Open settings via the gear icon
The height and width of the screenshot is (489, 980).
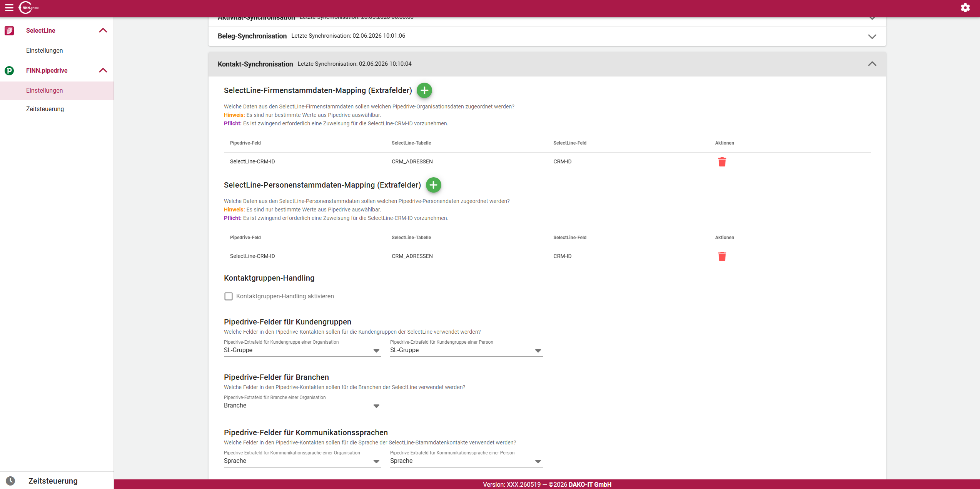coord(965,8)
